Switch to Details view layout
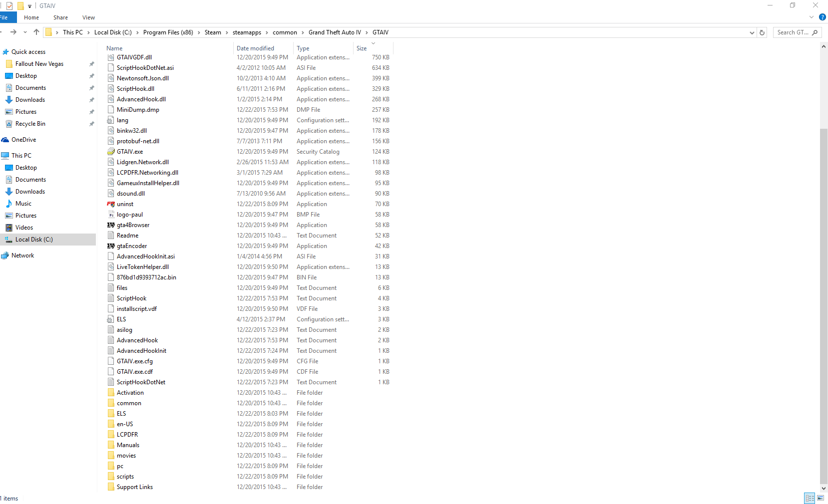This screenshot has width=828, height=504. click(x=810, y=498)
